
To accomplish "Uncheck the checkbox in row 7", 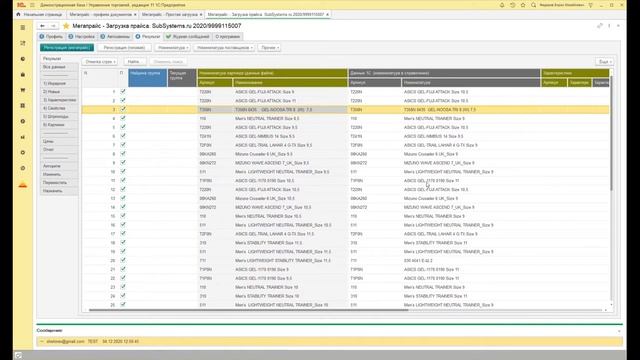I will tap(123, 145).
